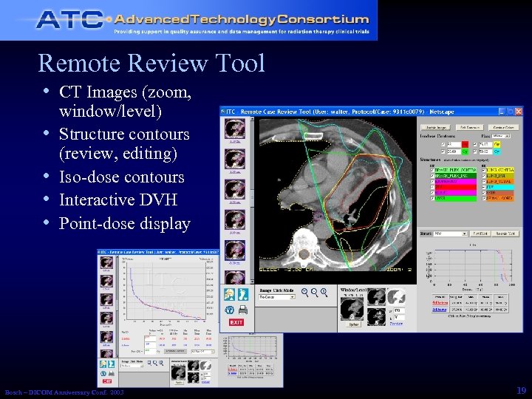532x399 pixels.
Task: Click the zoom-in magnifier in Netscape window
Action: pos(304,293)
